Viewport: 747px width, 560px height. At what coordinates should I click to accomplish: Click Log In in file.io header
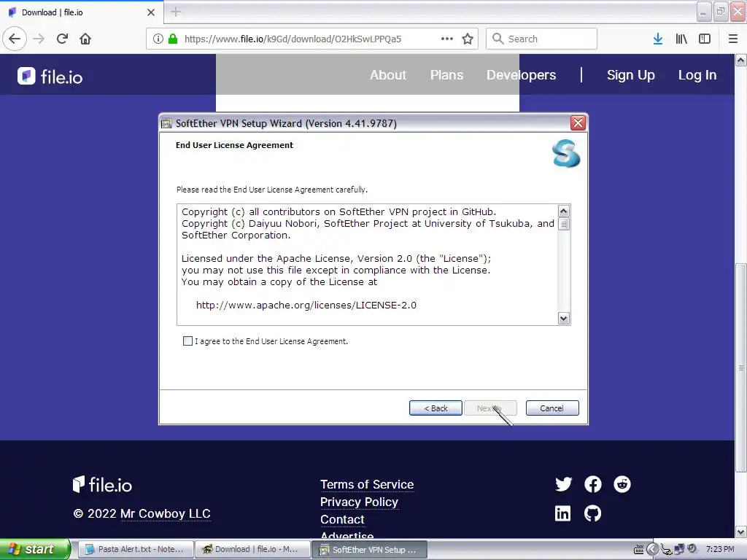pos(697,75)
